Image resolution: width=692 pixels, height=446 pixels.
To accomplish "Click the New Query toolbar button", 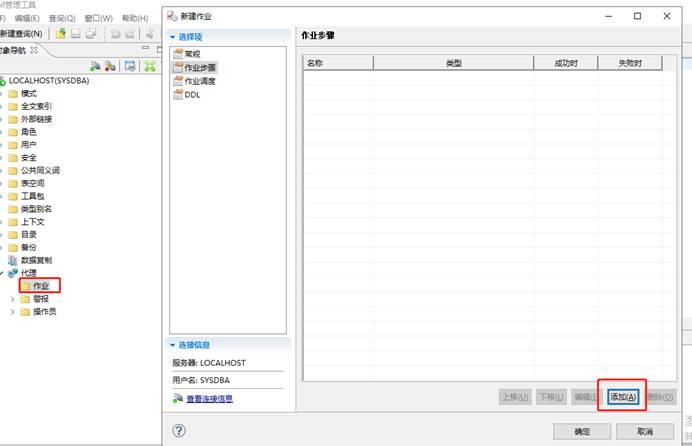I will click(21, 34).
